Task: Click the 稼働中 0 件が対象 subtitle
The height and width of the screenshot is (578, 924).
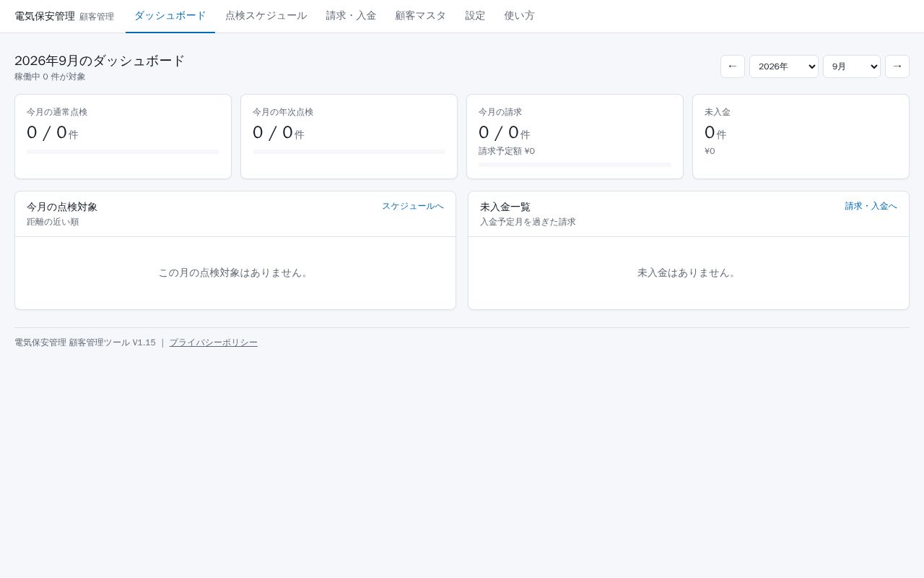Action: point(50,77)
